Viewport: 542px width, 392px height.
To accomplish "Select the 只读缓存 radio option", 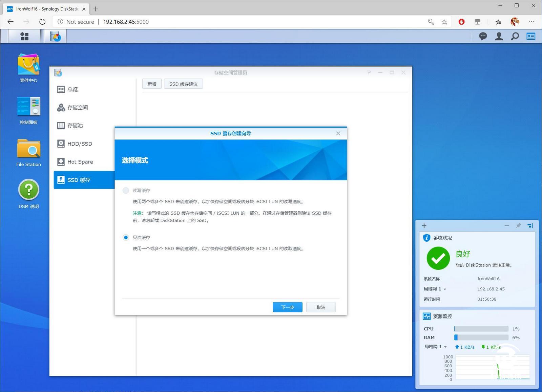I will (126, 237).
